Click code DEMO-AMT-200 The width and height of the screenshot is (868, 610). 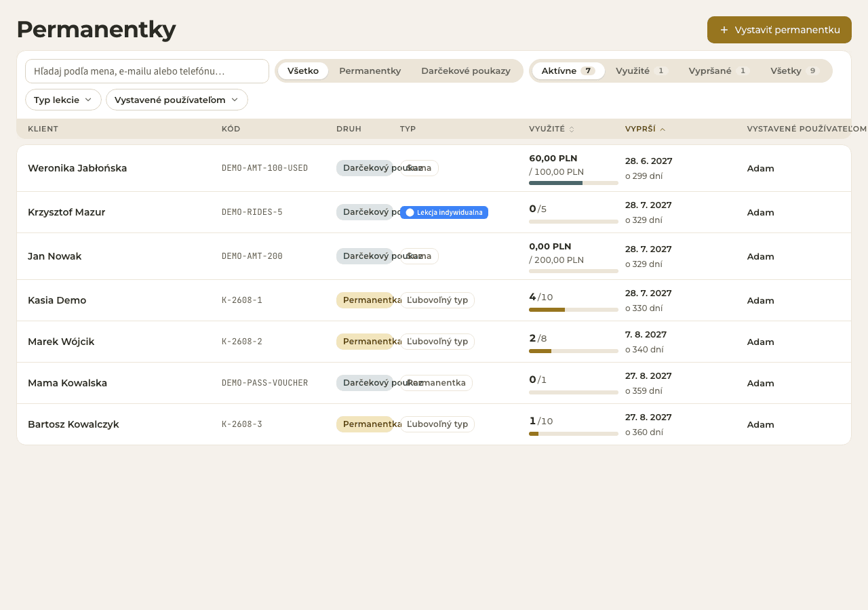click(252, 256)
